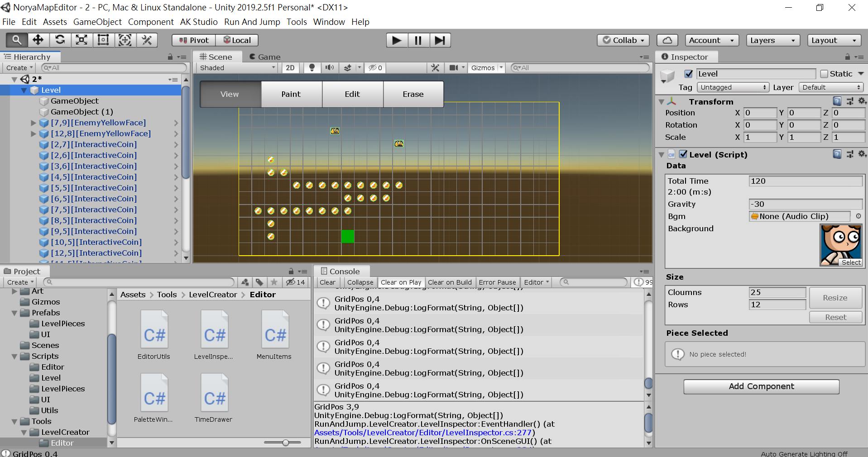Viewport: 868px width, 457px height.
Task: Select the Rect transform tool
Action: click(x=103, y=40)
